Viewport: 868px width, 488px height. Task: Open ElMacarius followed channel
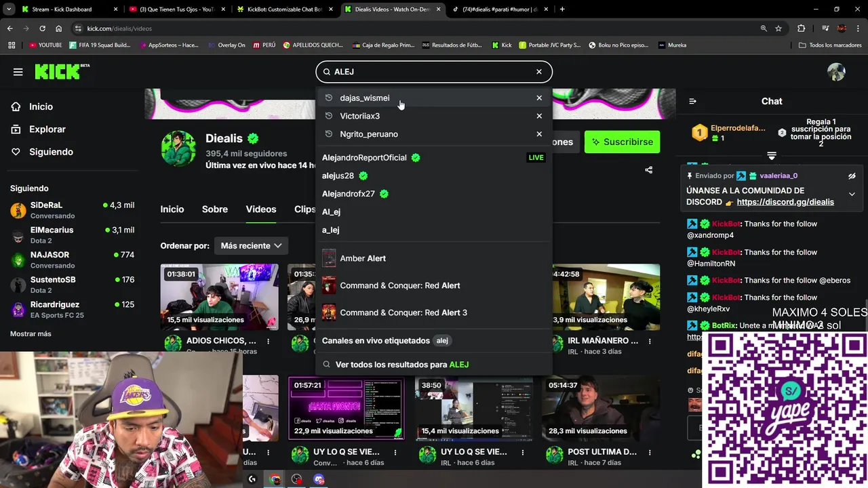click(71, 235)
